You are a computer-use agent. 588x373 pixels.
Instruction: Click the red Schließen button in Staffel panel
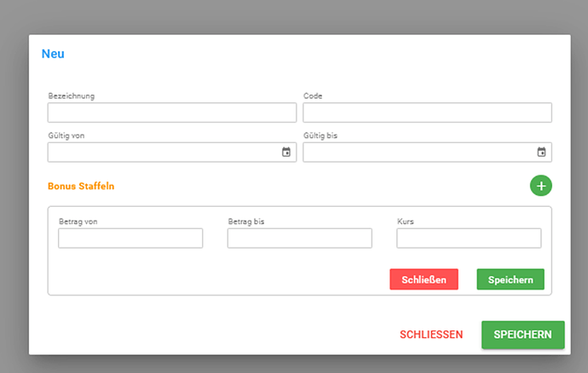(x=424, y=279)
